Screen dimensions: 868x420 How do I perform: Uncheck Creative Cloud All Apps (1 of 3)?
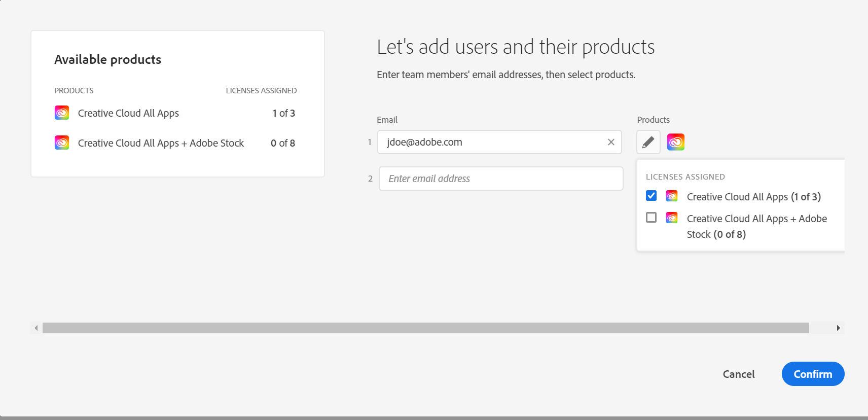(652, 196)
